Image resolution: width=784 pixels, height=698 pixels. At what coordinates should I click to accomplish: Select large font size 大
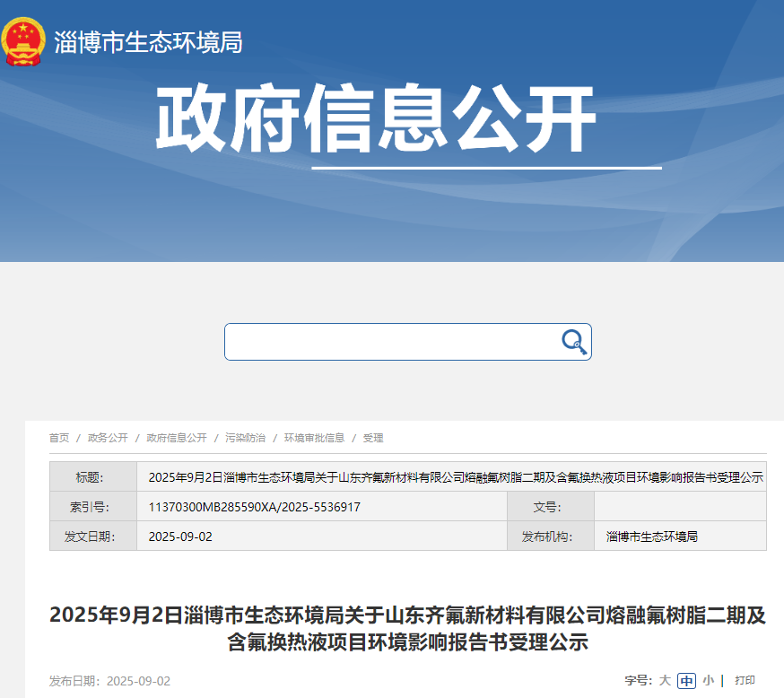[665, 681]
